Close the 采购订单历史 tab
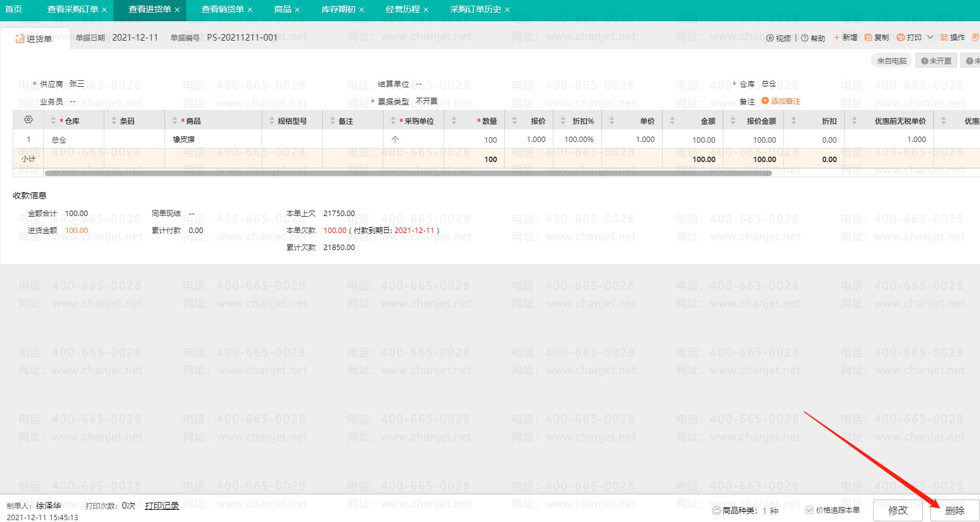 click(507, 10)
